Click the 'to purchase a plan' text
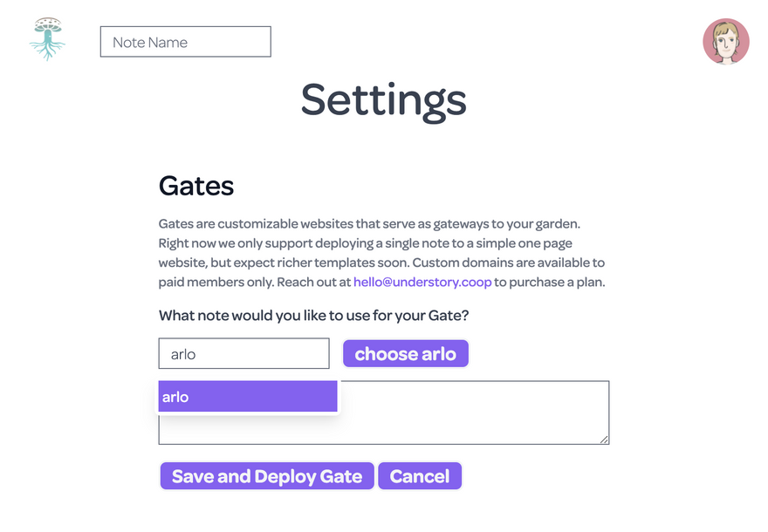This screenshot has height=532, width=768. [x=550, y=283]
